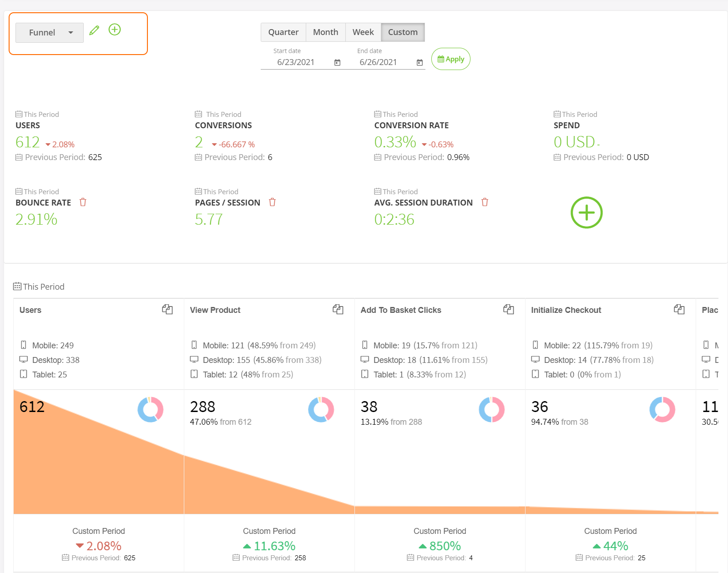The image size is (728, 573).
Task: Select the Custom period option
Action: [x=403, y=32]
